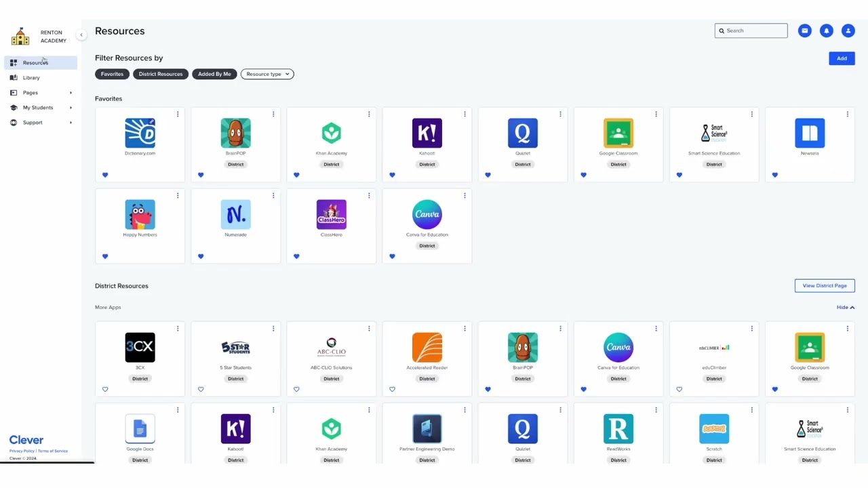The width and height of the screenshot is (868, 488).
Task: Collapse the sidebar with the chevron button
Action: [x=81, y=35]
